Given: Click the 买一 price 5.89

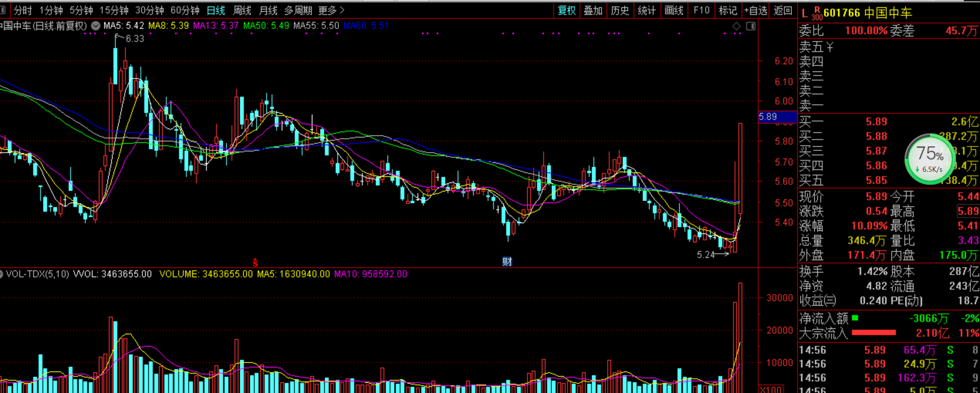Looking at the screenshot, I should 876,122.
